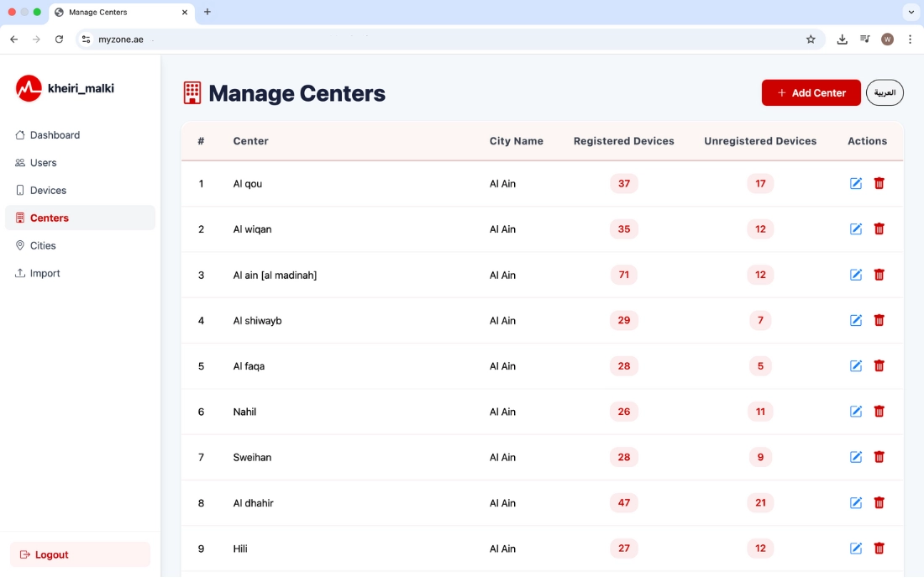The image size is (924, 588).
Task: Open Chrome three-dot menu
Action: click(910, 39)
